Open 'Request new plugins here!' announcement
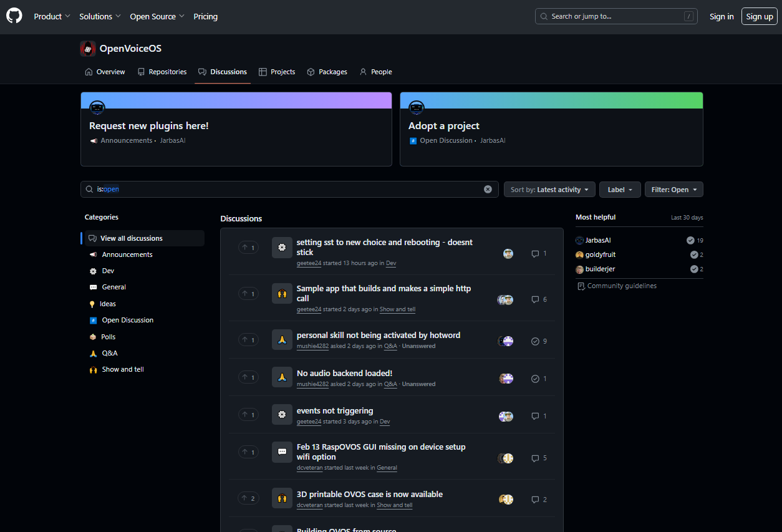The height and width of the screenshot is (532, 782). pos(149,126)
